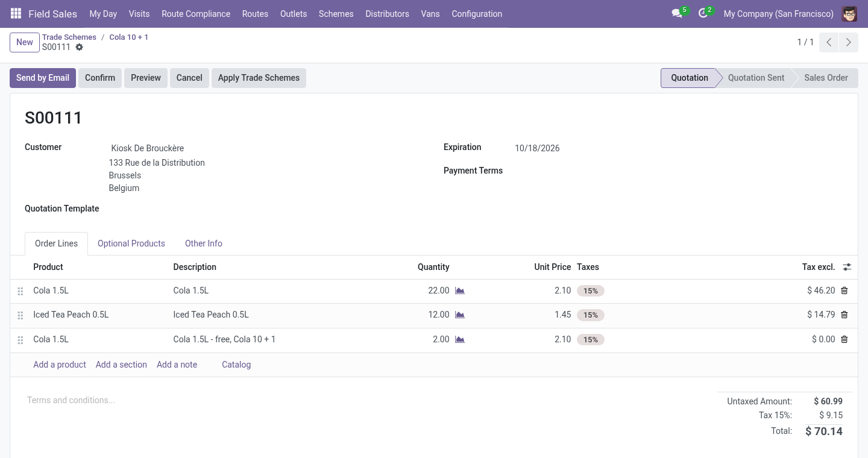Open the Payment Terms field
This screenshot has height=458, width=868.
679,171
